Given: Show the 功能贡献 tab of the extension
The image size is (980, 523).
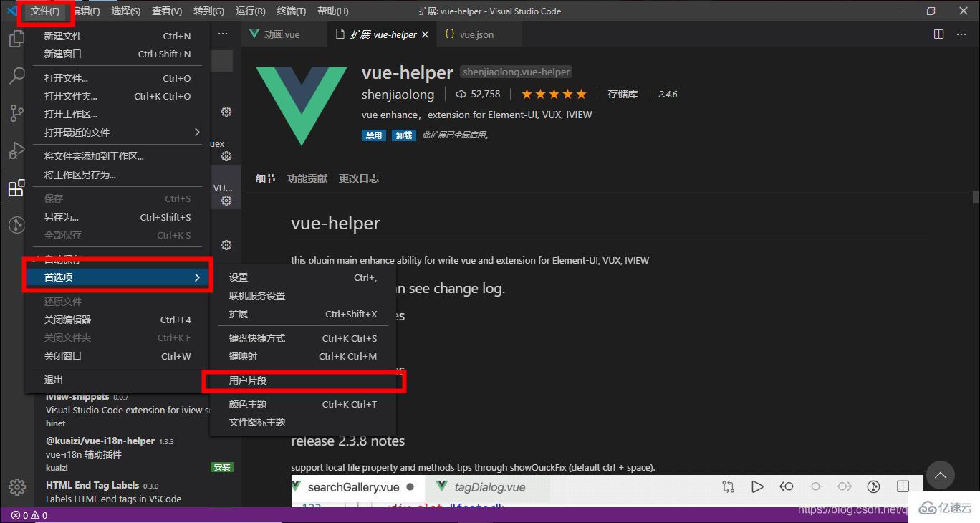Looking at the screenshot, I should coord(307,178).
